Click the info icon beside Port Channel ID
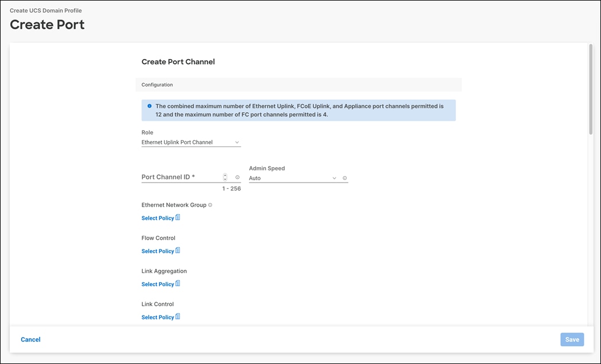The image size is (601, 364). [237, 177]
